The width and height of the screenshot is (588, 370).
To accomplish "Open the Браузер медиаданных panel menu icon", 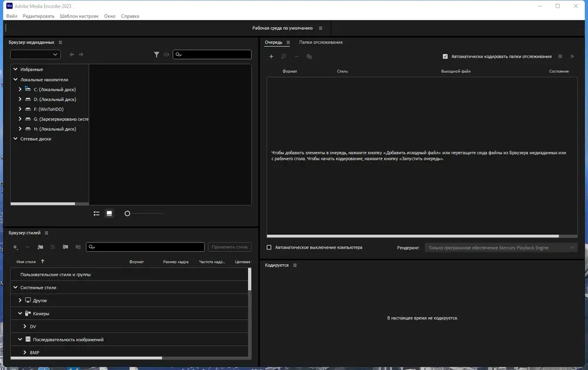I will pos(61,42).
